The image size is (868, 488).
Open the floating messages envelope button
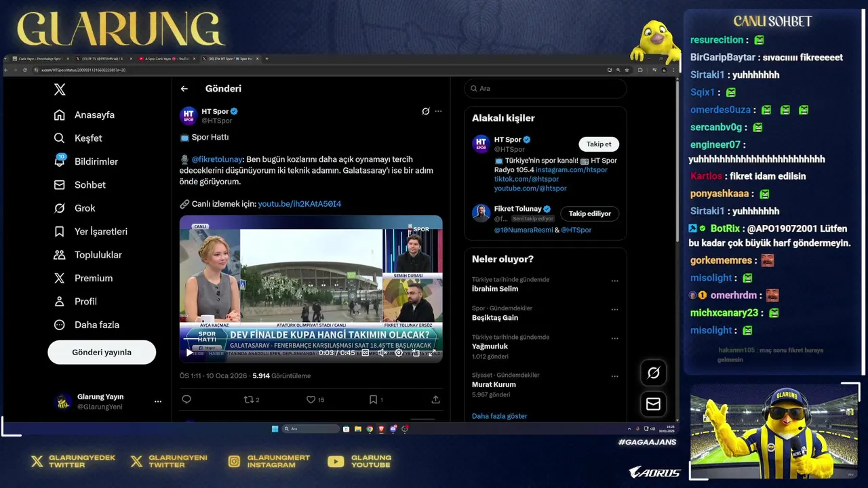tap(654, 404)
